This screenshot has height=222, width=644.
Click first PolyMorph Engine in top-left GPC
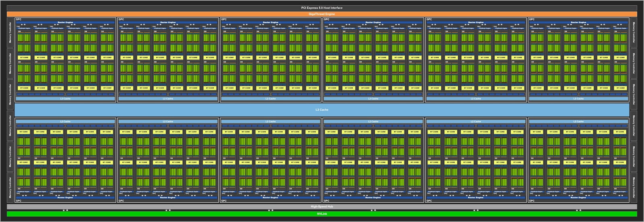coord(24,28)
